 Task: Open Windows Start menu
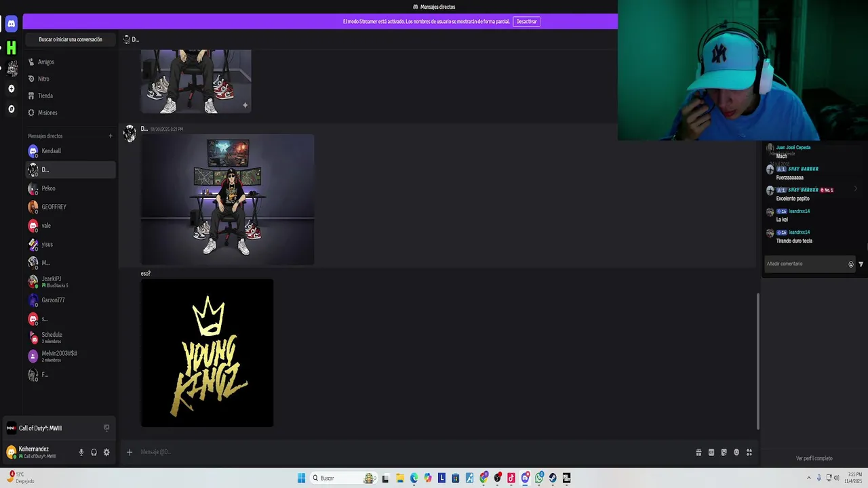point(301,478)
